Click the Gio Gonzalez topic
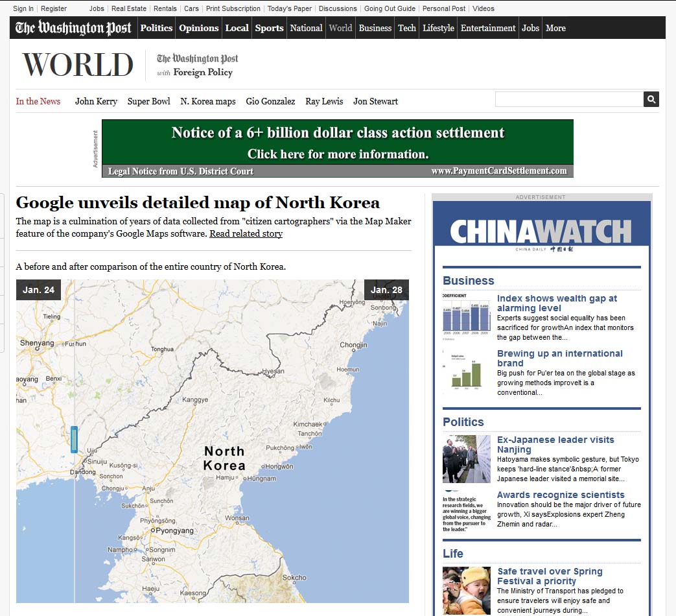The height and width of the screenshot is (616, 676). coord(270,101)
